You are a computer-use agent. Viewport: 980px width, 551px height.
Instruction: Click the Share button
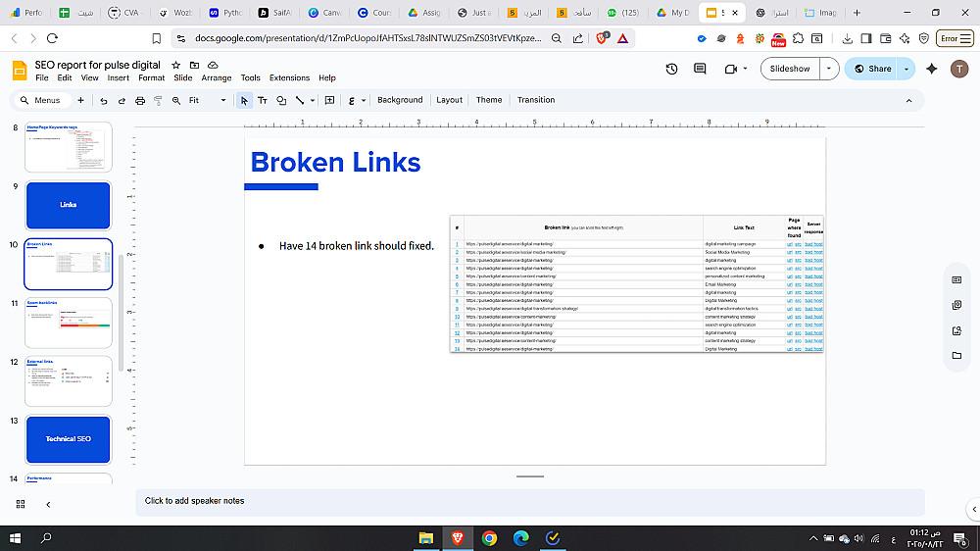(x=872, y=69)
